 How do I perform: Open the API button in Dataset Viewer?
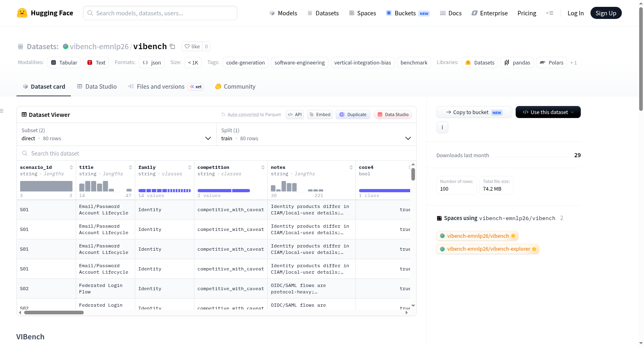point(295,114)
